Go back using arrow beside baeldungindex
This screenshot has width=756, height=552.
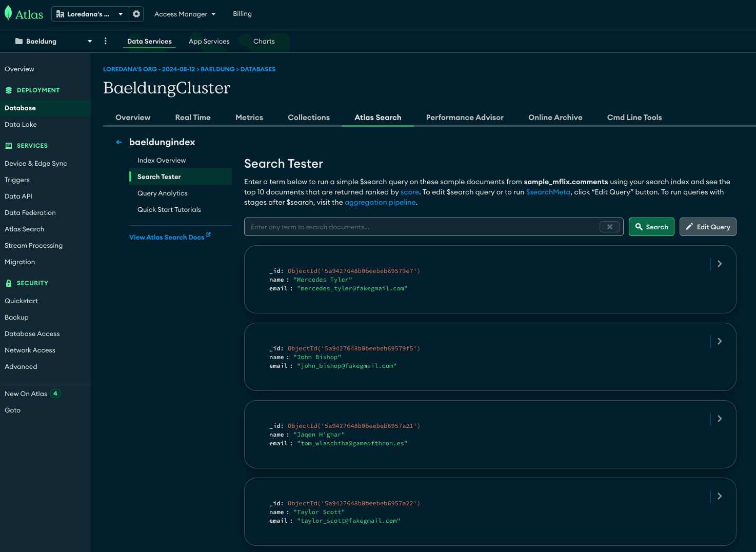pos(119,142)
